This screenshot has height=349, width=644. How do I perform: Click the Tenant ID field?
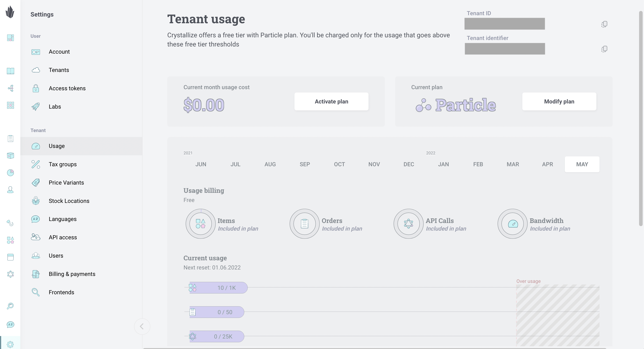coord(504,24)
